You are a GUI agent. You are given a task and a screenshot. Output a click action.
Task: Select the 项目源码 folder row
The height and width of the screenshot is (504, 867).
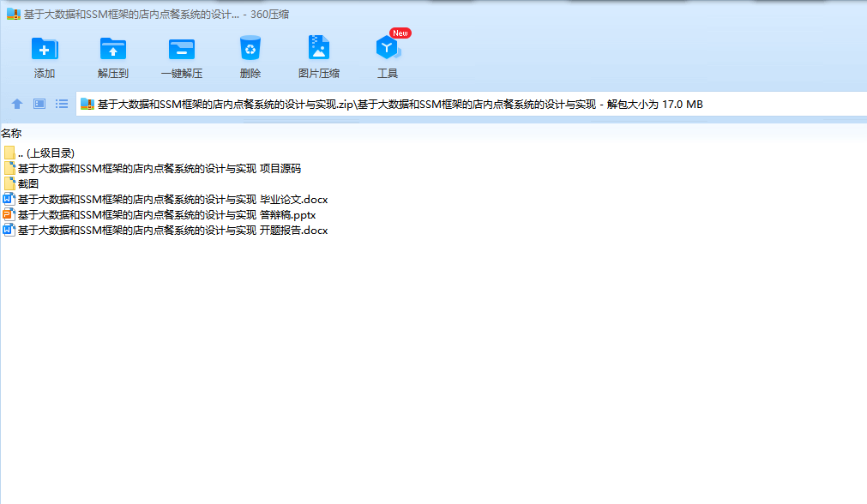pos(152,169)
